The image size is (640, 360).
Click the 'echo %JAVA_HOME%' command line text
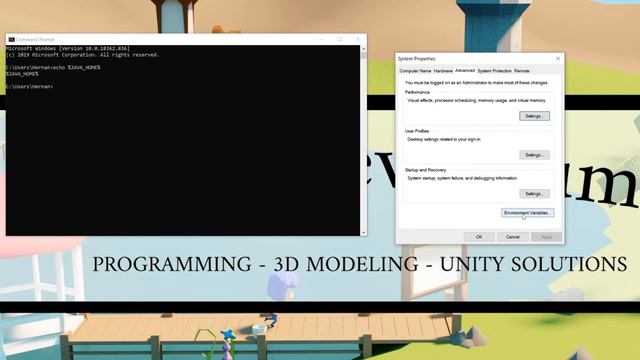[x=78, y=67]
